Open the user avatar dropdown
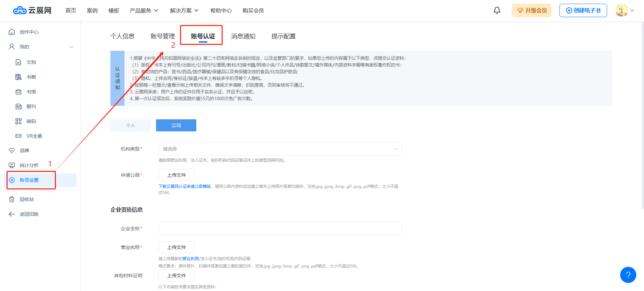This screenshot has width=644, height=291. click(x=625, y=10)
